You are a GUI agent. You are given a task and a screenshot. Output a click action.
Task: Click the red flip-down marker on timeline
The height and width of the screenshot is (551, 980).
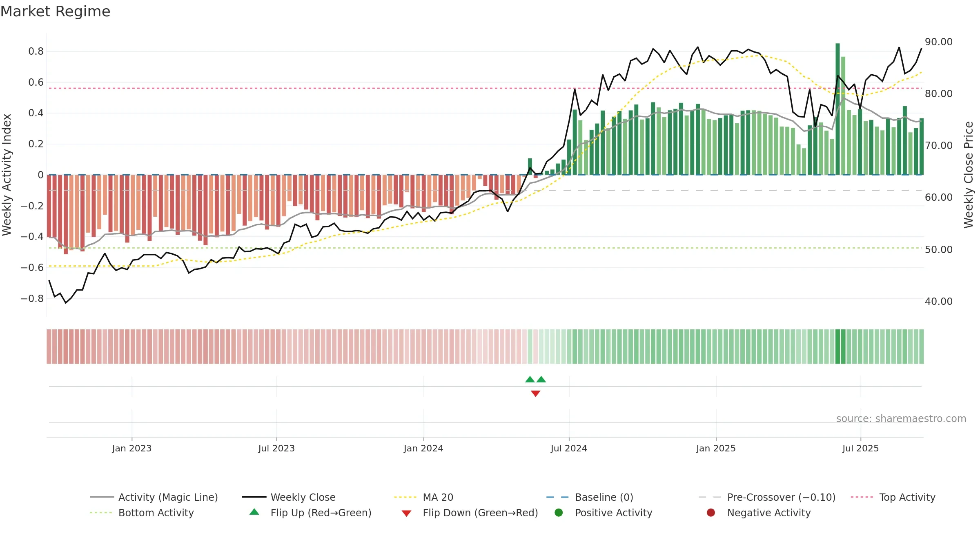536,393
